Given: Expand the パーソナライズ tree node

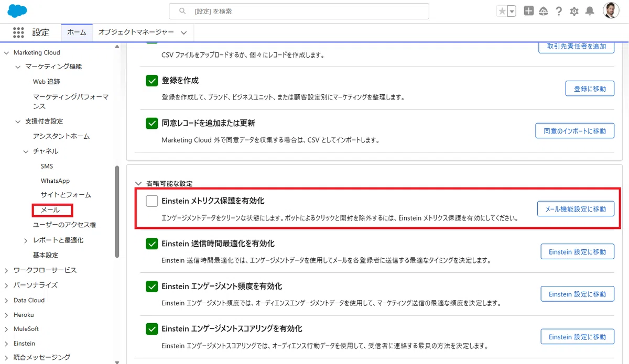Looking at the screenshot, I should 6,285.
